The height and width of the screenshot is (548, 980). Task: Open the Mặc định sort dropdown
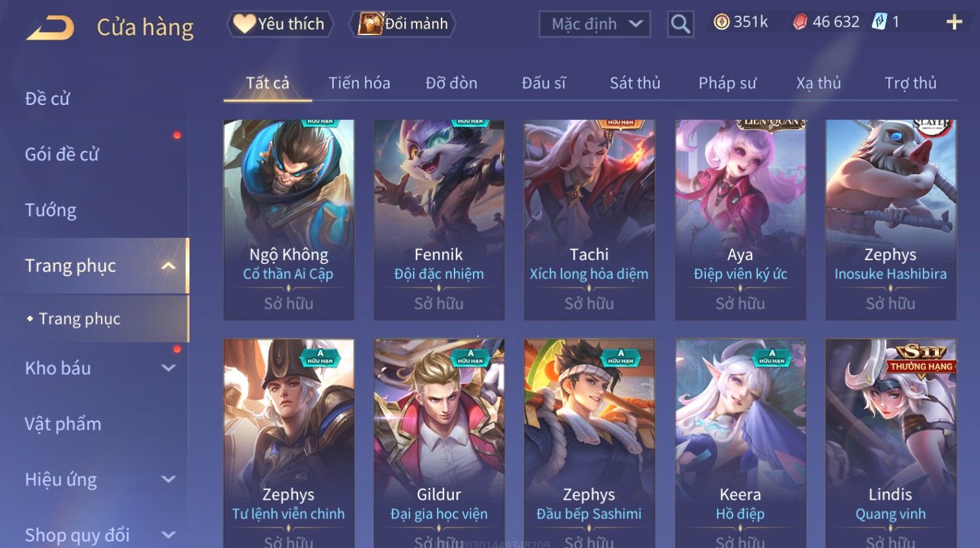(x=595, y=24)
